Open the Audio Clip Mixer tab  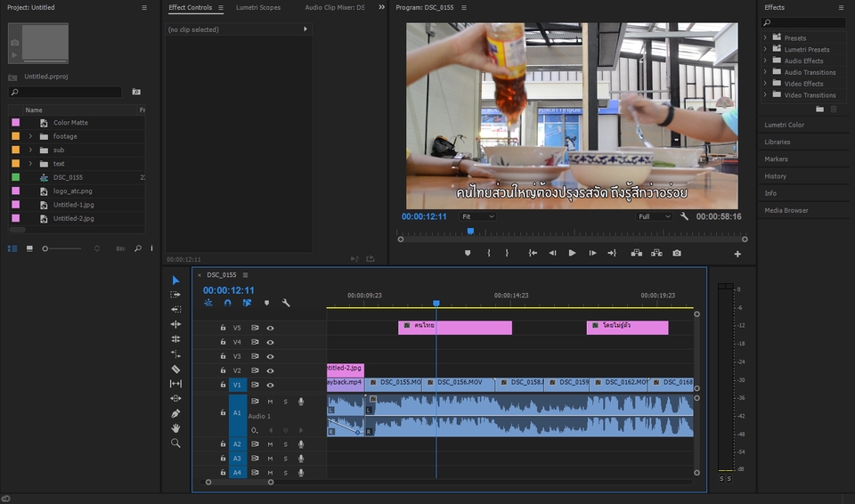(x=334, y=7)
